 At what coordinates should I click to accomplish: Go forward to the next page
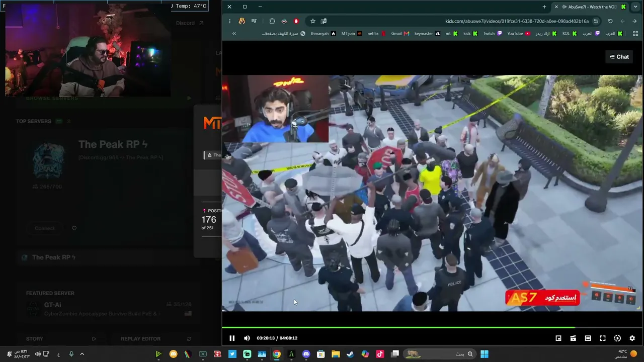(x=622, y=21)
